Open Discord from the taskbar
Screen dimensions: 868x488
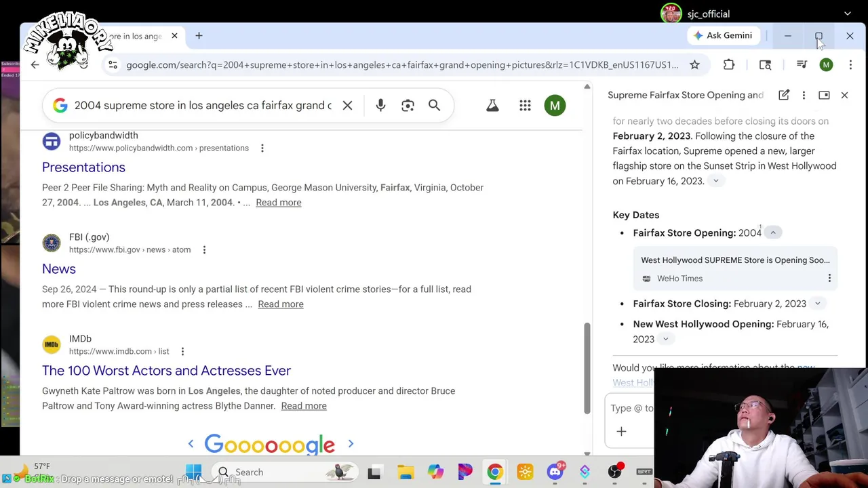point(555,472)
